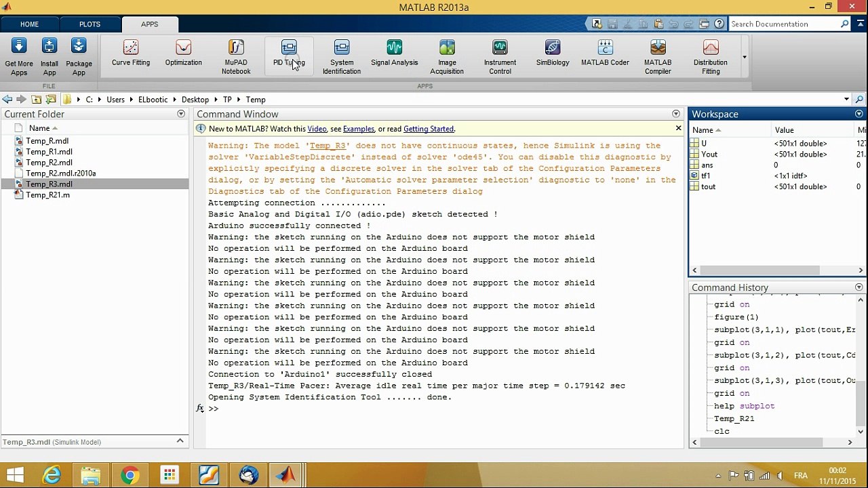Select Temp_R21.m in Current Folder

(x=47, y=195)
